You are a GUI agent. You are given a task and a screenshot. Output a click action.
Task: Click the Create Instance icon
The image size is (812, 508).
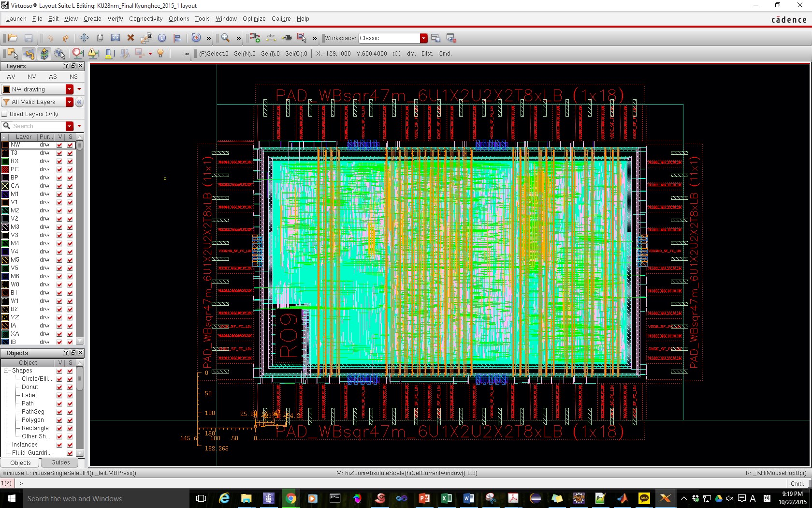coord(255,38)
